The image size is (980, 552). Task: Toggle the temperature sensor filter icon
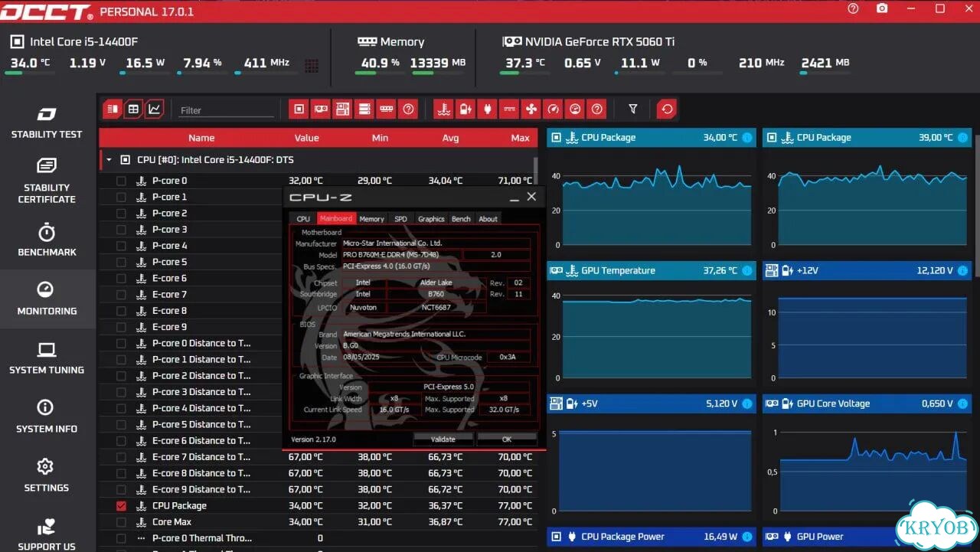[443, 109]
